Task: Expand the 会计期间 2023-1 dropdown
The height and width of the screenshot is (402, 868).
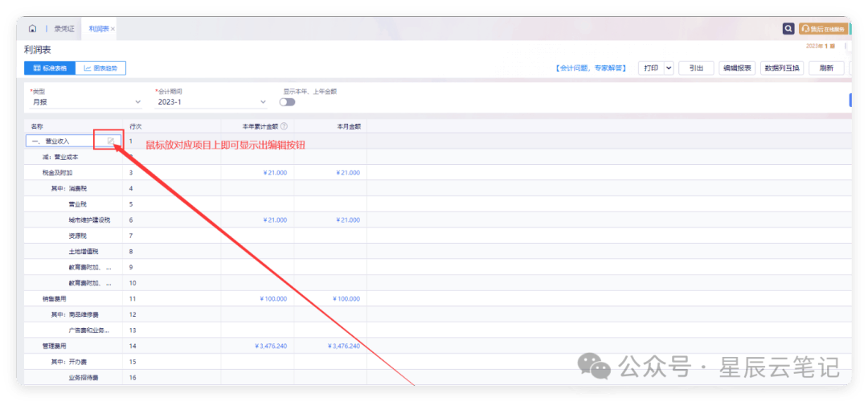Action: tap(211, 102)
